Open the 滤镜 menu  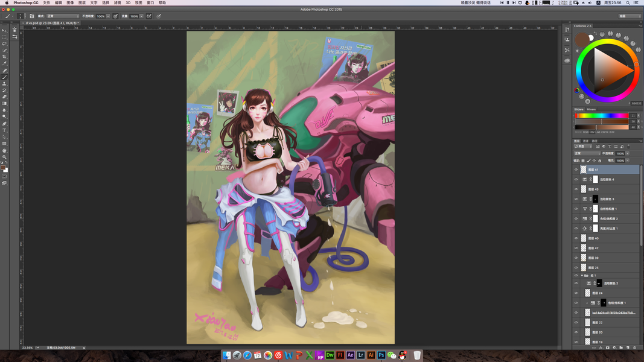[118, 3]
